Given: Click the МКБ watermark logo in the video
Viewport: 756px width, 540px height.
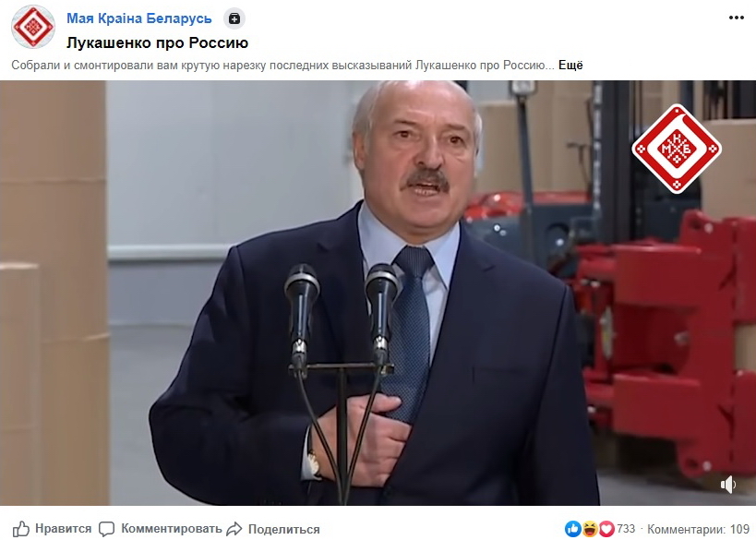Looking at the screenshot, I should click(677, 149).
